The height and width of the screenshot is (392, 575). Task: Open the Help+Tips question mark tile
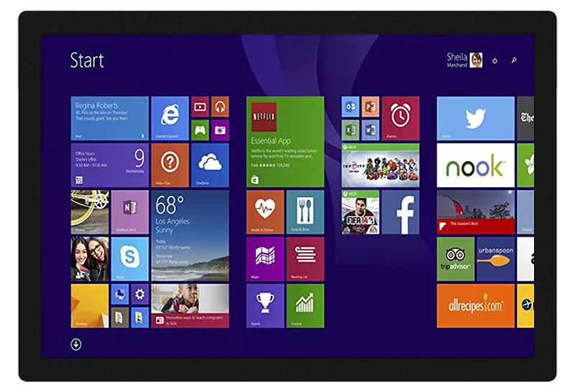pos(170,164)
